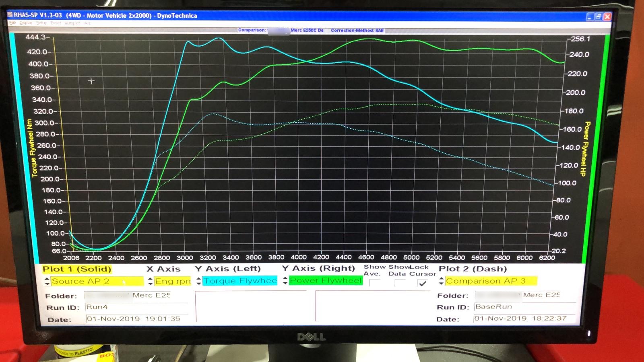Viewport: 644px width, 362px height.
Task: Step the Y Axis Left Torque selector arrows
Action: pos(198,281)
